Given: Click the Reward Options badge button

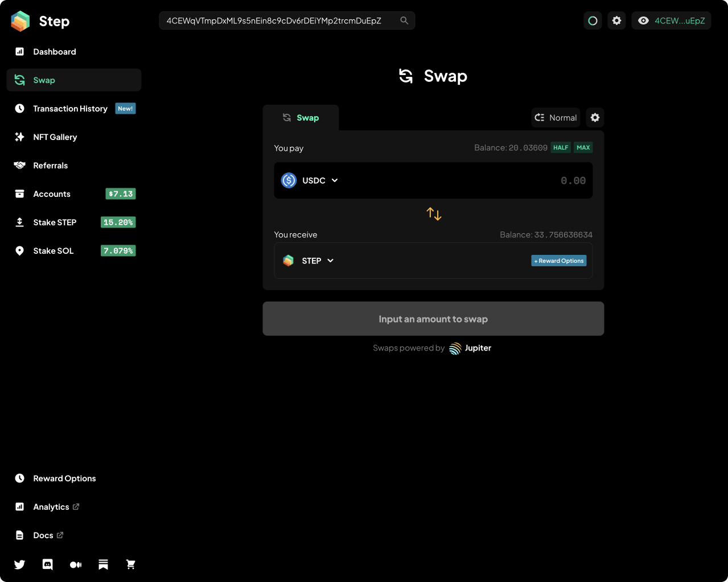Looking at the screenshot, I should (559, 261).
